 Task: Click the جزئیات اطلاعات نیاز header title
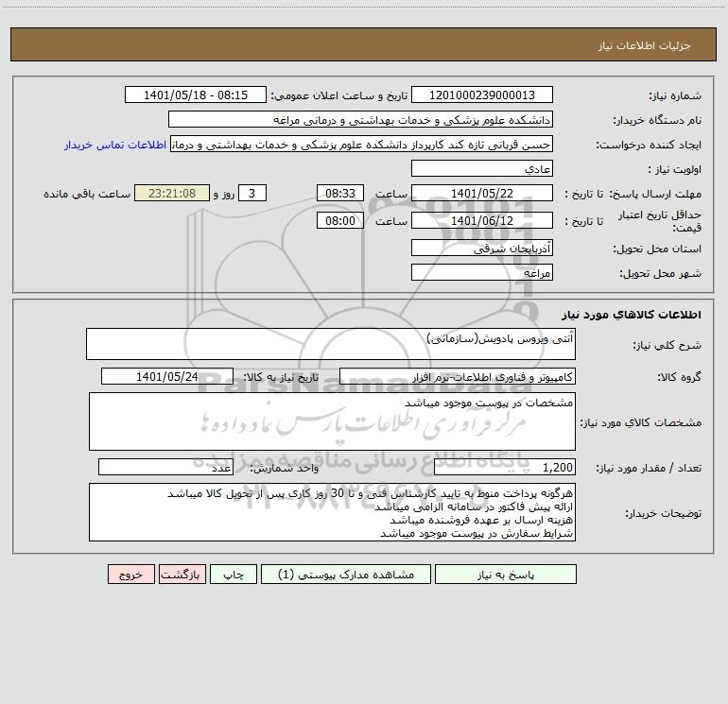point(645,45)
